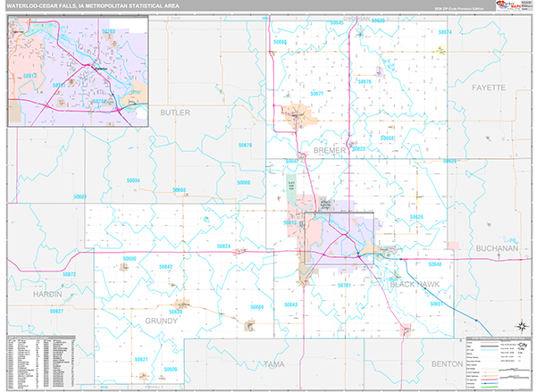Select ZIP code 50674 label

(444, 33)
